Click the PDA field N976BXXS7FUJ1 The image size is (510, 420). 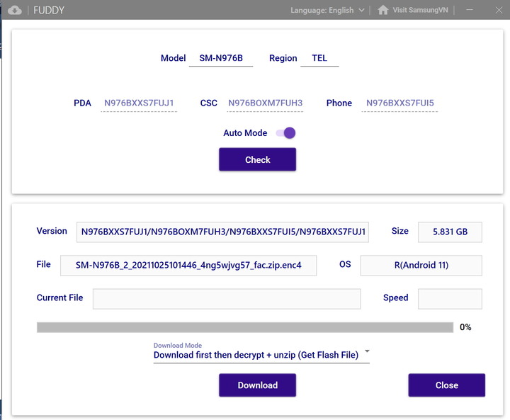(x=139, y=103)
